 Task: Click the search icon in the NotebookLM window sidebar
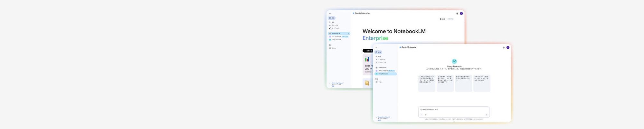(x=330, y=22)
